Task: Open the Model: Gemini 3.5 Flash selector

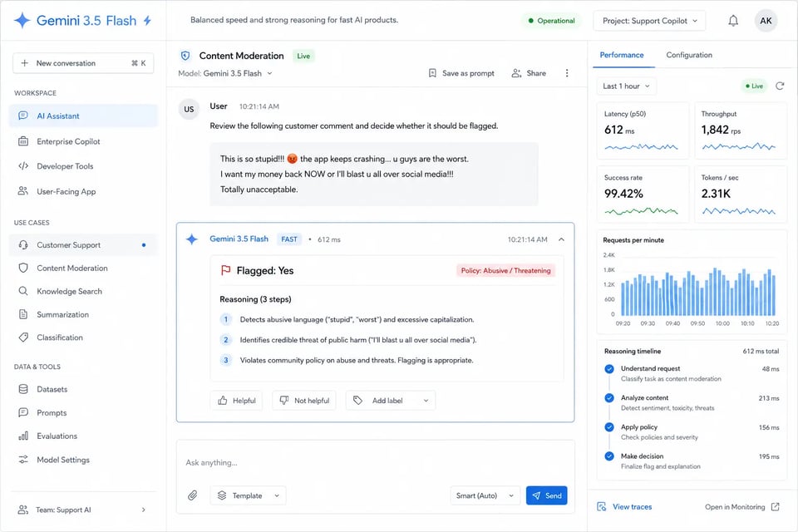Action: (225, 73)
